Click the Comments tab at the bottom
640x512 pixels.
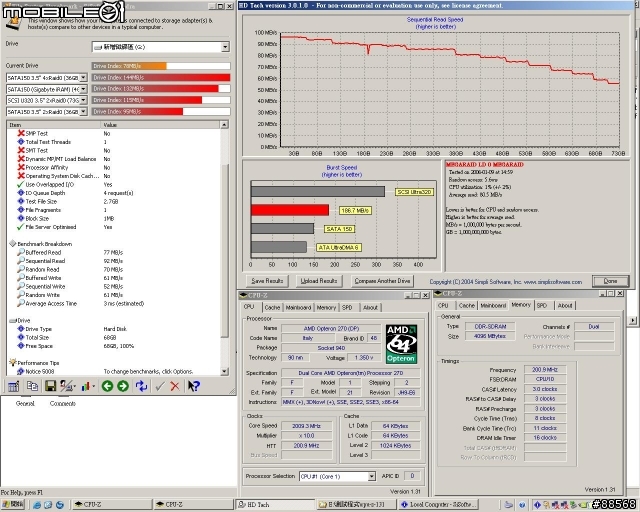[62, 403]
